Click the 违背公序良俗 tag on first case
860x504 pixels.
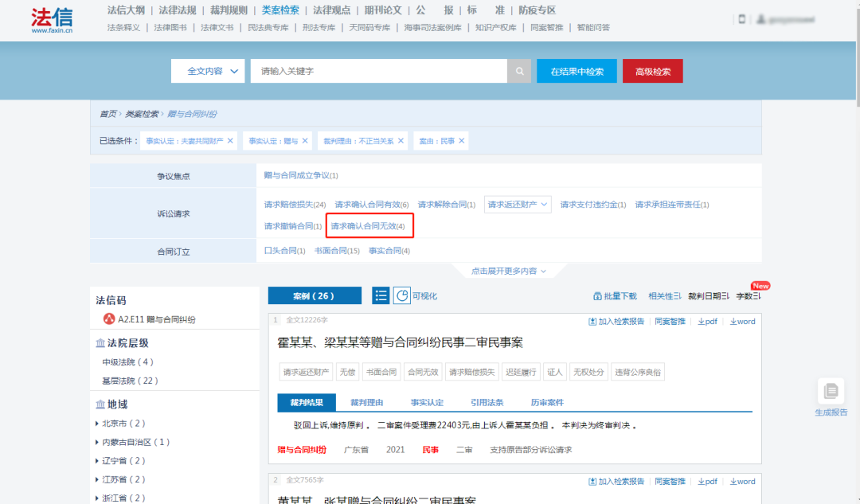pos(637,373)
